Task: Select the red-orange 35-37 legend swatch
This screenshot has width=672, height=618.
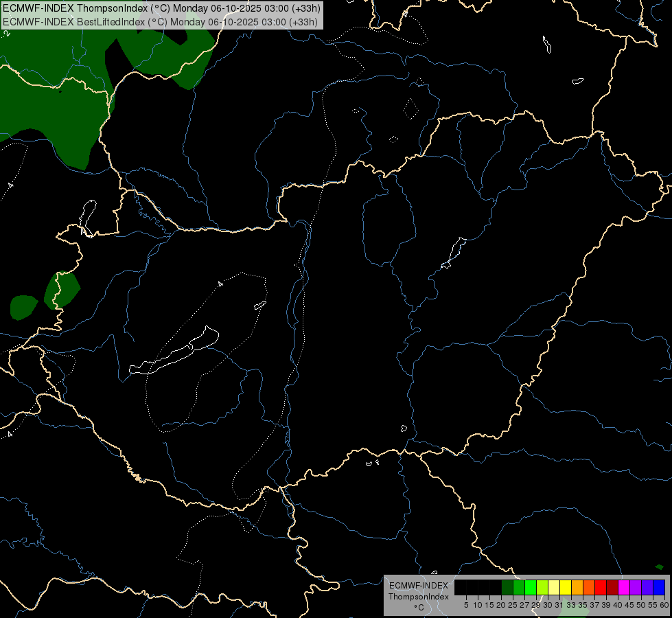Action: (x=589, y=587)
